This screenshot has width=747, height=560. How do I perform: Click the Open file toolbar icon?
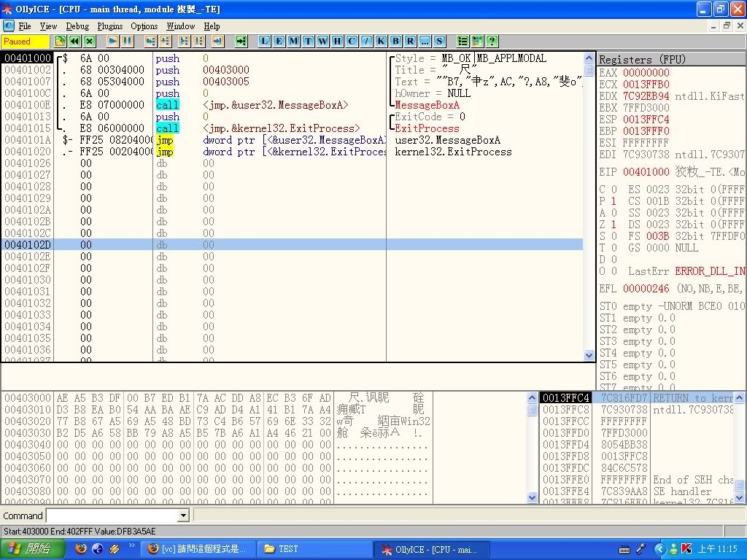point(60,42)
